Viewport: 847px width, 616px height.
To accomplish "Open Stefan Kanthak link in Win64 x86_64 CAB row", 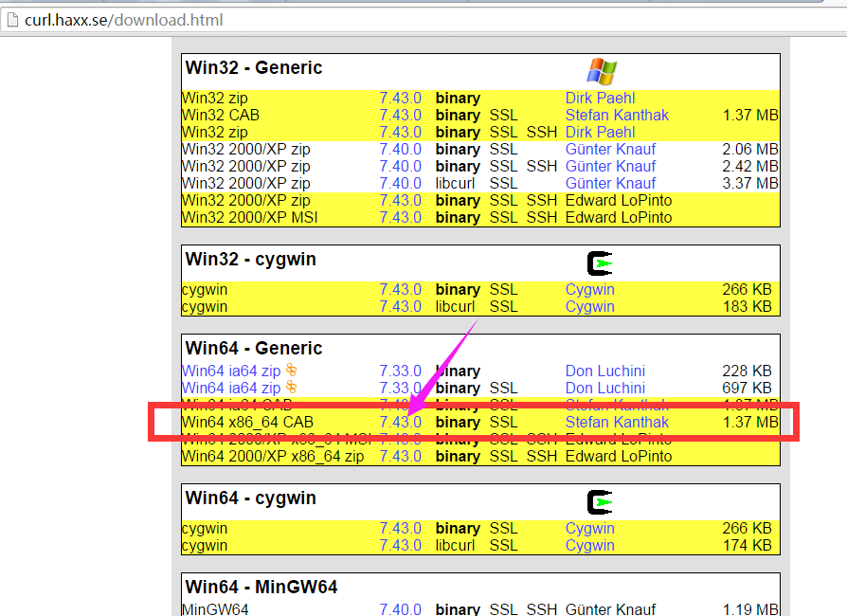I will 617,423.
